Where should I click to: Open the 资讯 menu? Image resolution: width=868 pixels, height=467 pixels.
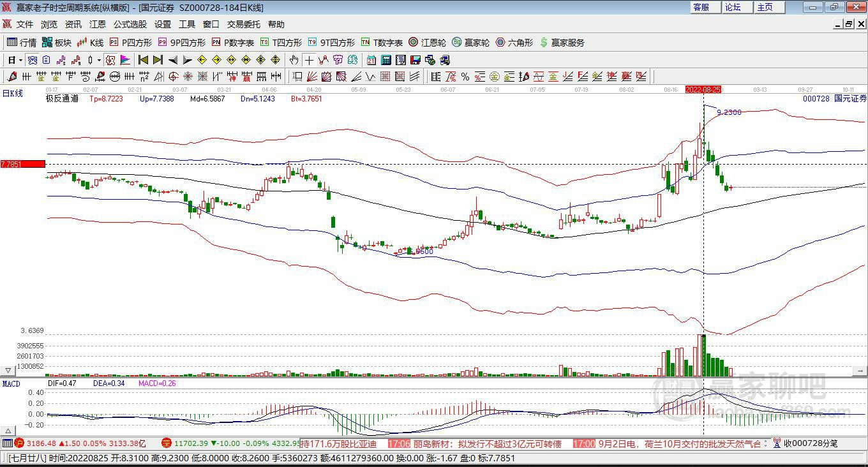(x=73, y=24)
